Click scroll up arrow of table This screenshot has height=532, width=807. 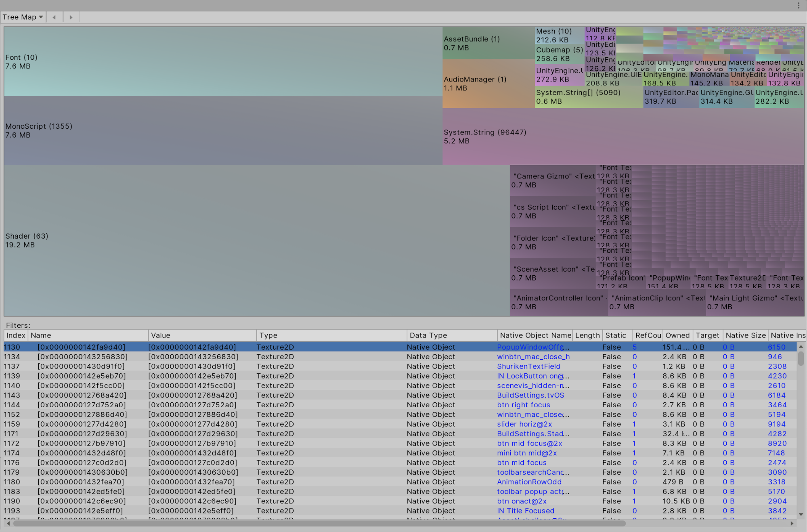(801, 347)
